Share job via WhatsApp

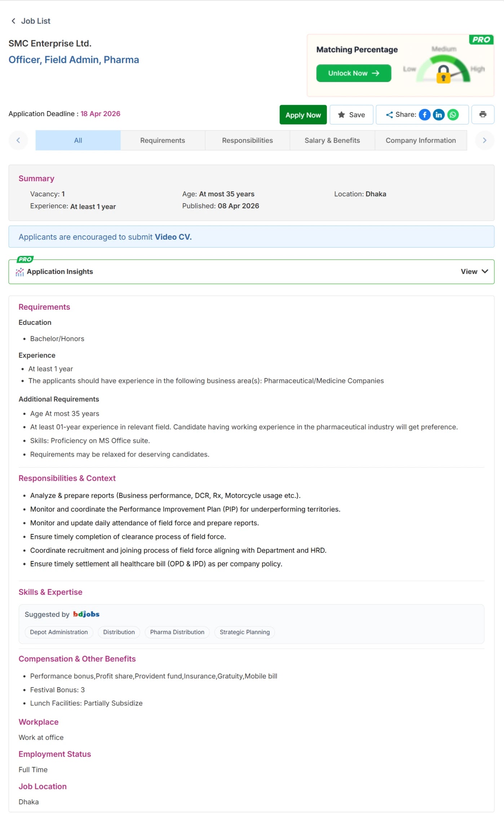coord(453,115)
